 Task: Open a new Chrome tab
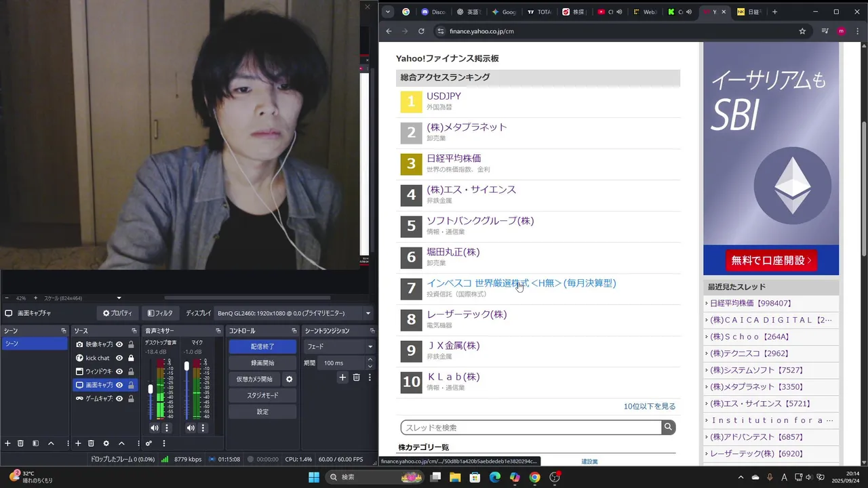tap(775, 12)
